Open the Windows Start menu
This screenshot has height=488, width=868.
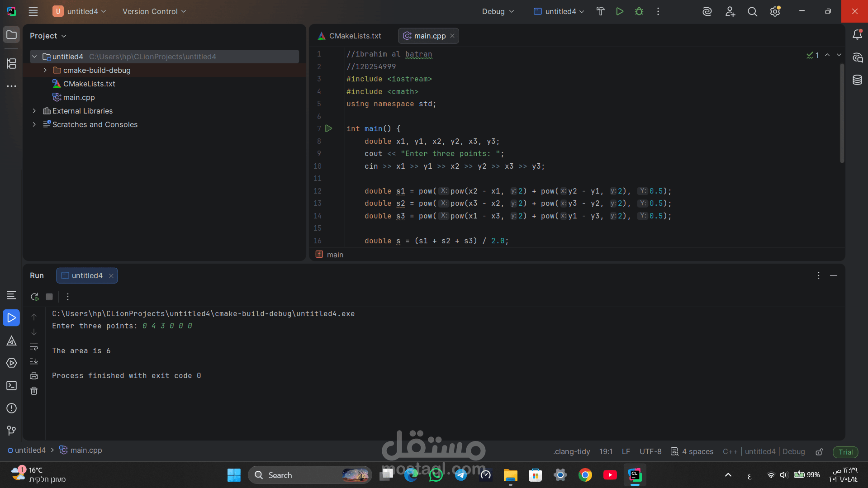coord(234,475)
